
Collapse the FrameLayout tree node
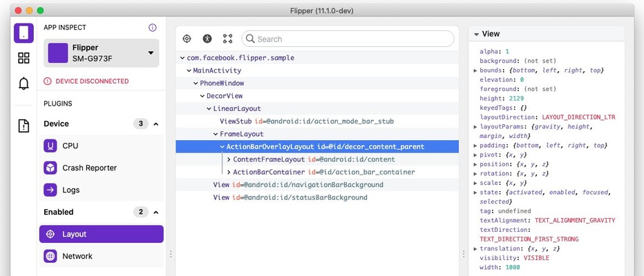216,134
